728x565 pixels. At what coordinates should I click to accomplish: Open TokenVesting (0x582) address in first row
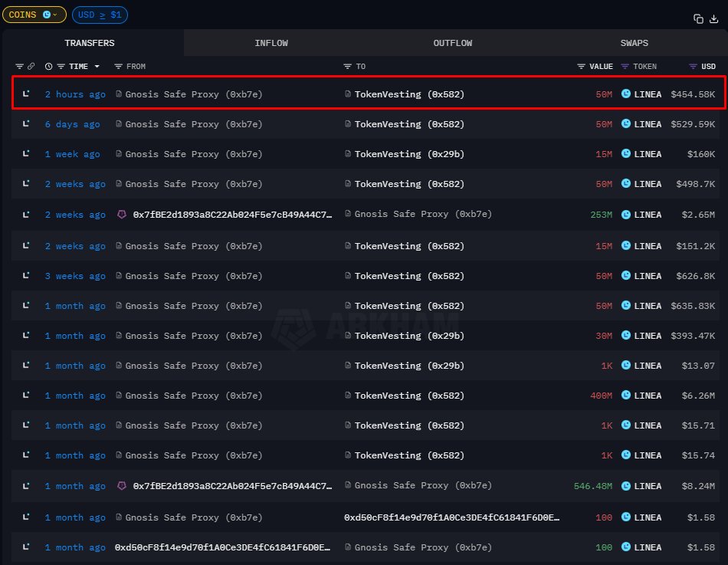[x=409, y=94]
